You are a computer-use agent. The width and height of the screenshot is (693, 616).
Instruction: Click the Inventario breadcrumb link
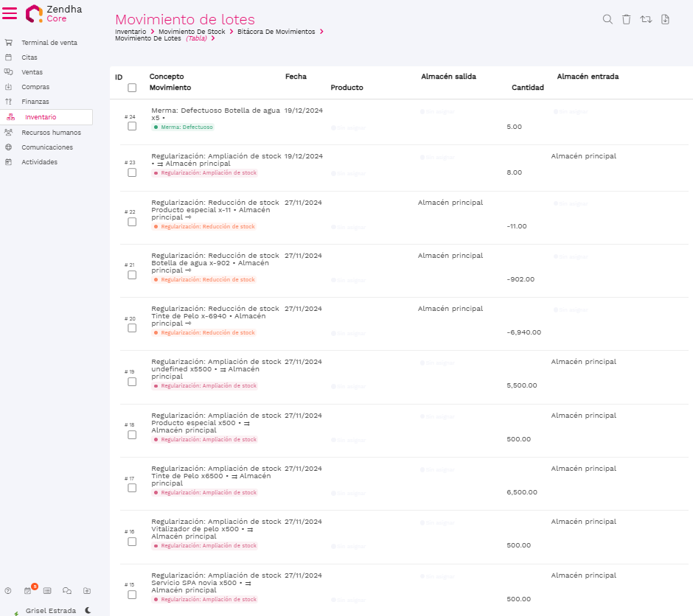[130, 32]
